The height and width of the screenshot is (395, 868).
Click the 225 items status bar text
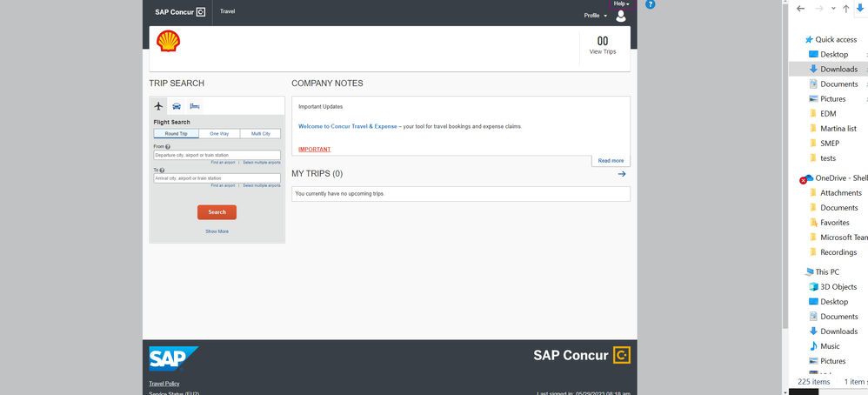814,382
